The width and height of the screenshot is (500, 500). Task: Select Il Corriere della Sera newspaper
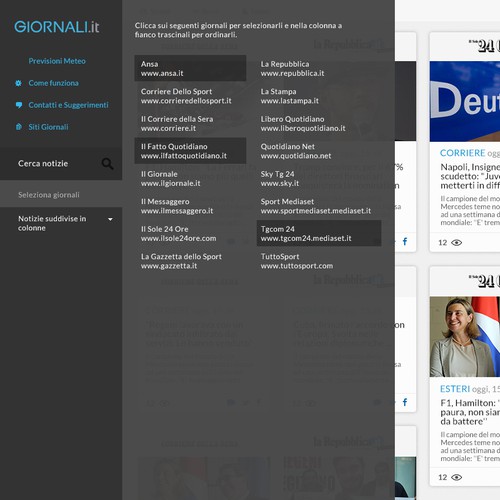190,123
